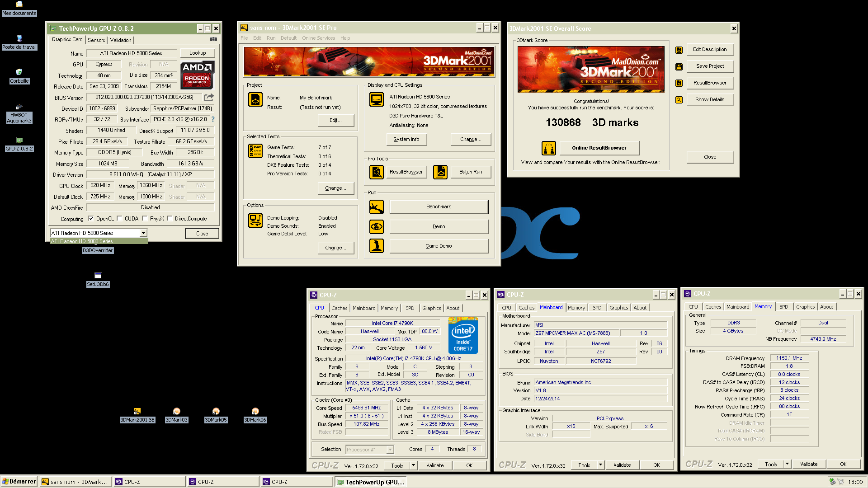
Task: Click the Project icon in 3DMark2001
Action: 255,99
